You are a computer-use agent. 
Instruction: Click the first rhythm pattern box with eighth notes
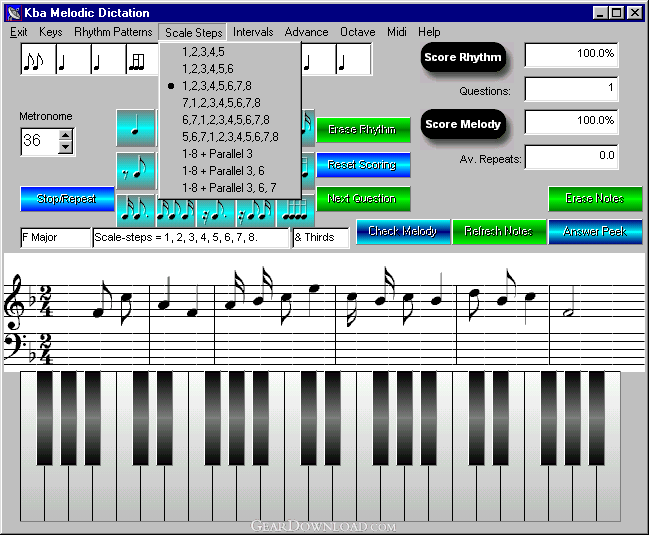point(38,59)
